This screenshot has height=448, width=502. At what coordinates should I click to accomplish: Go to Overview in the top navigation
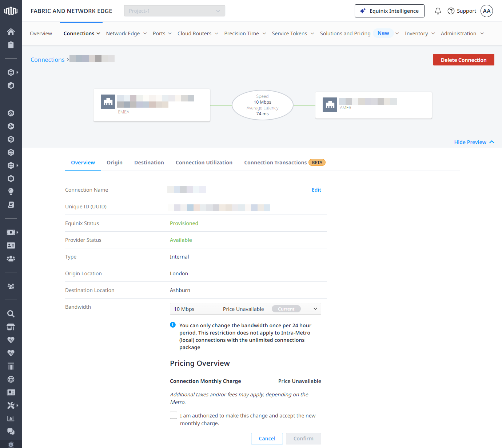click(x=41, y=33)
